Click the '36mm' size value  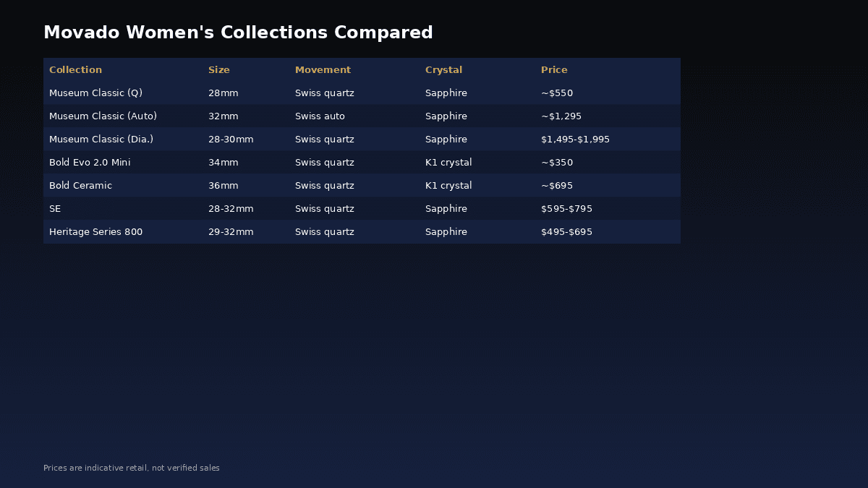tap(223, 186)
